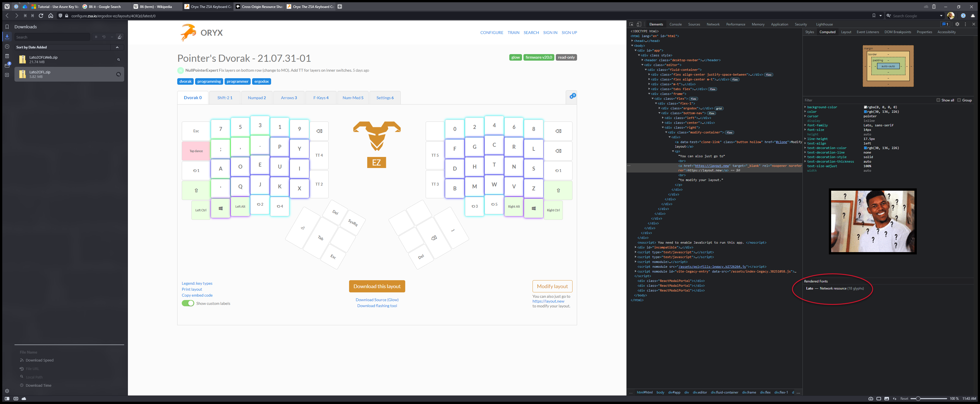Viewport: 980px width, 404px height.
Task: Toggle the Show custom labels switch
Action: click(x=187, y=303)
